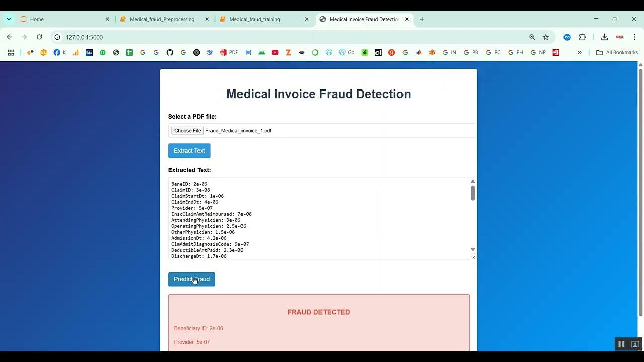Expand the hidden bookmarks chevron
This screenshot has width=644, height=362.
[580, 52]
